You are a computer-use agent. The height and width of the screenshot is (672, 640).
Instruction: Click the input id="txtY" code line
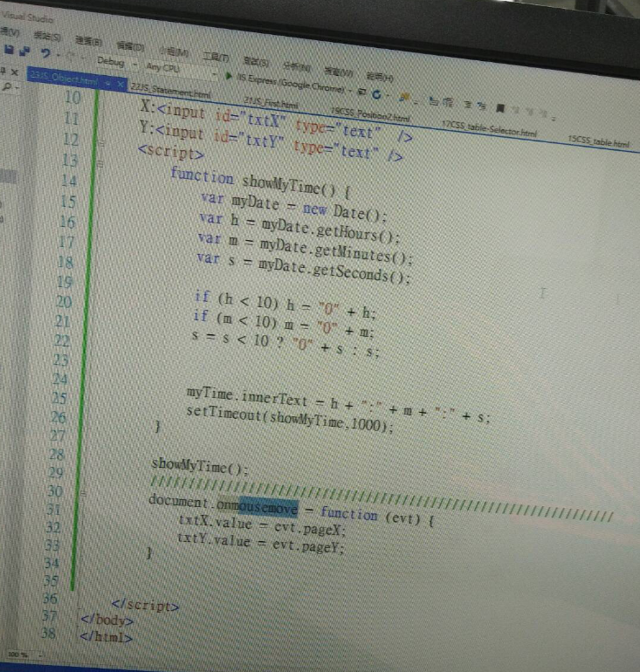pos(271,142)
